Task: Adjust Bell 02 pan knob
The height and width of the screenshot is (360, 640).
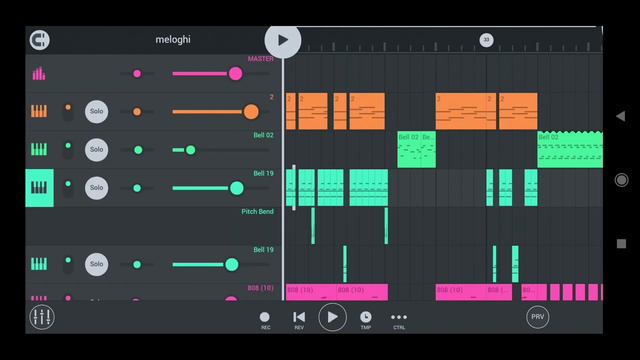Action: click(138, 150)
